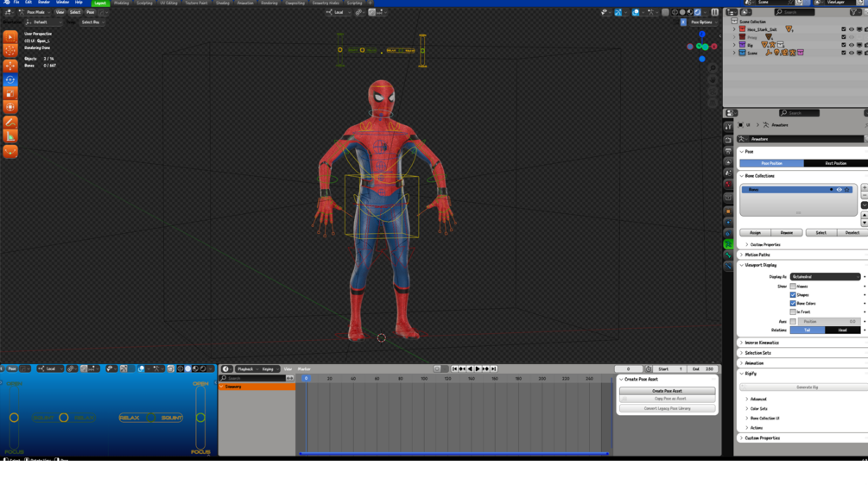The width and height of the screenshot is (868, 485).
Task: Open the Render menu
Action: [x=43, y=3]
